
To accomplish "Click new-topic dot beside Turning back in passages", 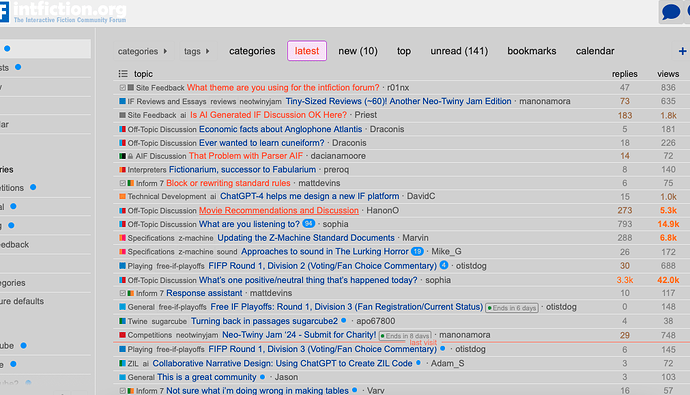I will 344,321.
